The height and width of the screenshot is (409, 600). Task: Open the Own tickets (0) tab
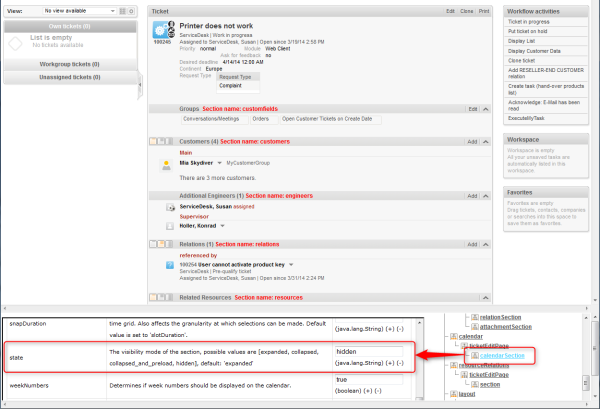[x=70, y=26]
